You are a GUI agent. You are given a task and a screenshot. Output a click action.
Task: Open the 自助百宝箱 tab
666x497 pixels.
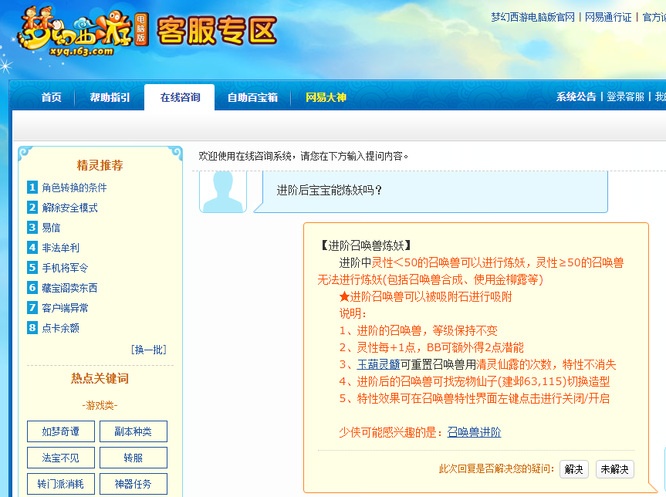pyautogui.click(x=252, y=97)
